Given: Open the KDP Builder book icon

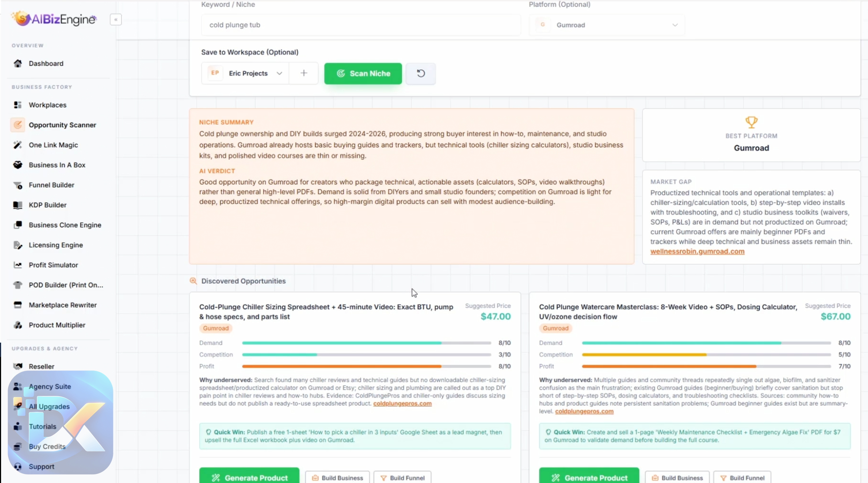Looking at the screenshot, I should coord(18,205).
